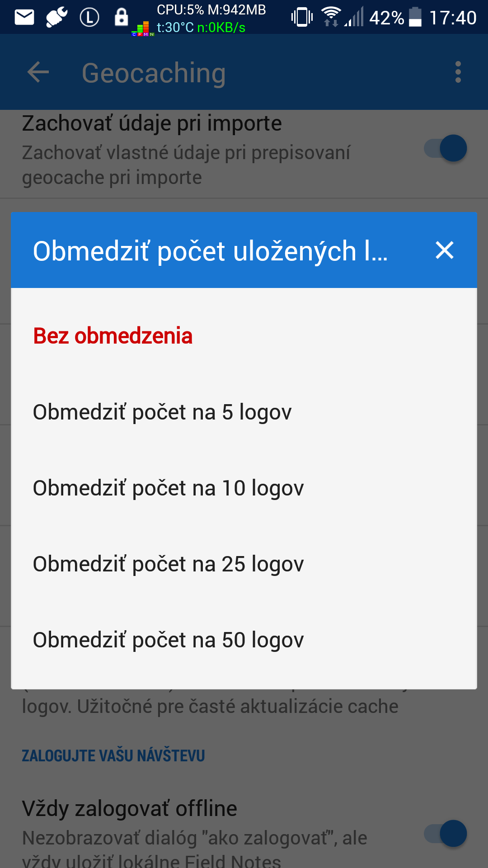Tap the dialog title Obmedziť počet uložených
Image resolution: width=488 pixels, height=868 pixels.
[x=210, y=251]
